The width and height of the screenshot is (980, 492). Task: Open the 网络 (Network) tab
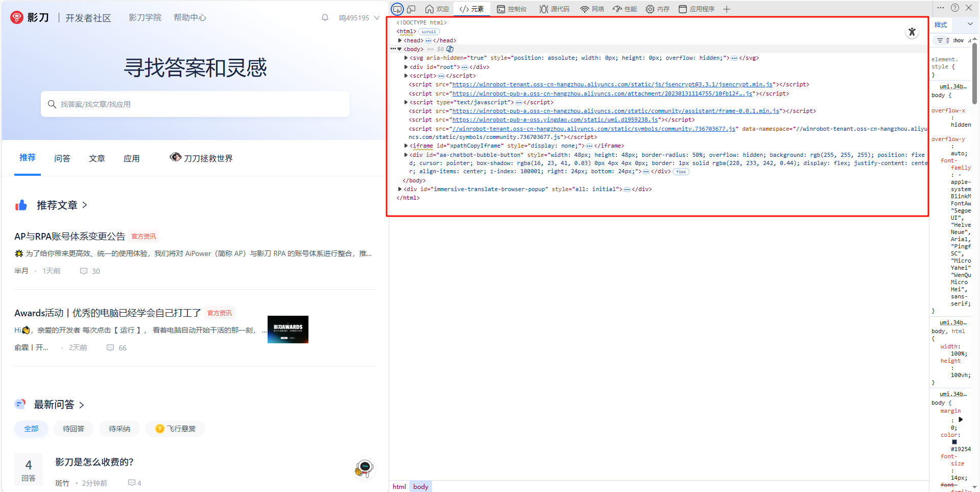[592, 9]
